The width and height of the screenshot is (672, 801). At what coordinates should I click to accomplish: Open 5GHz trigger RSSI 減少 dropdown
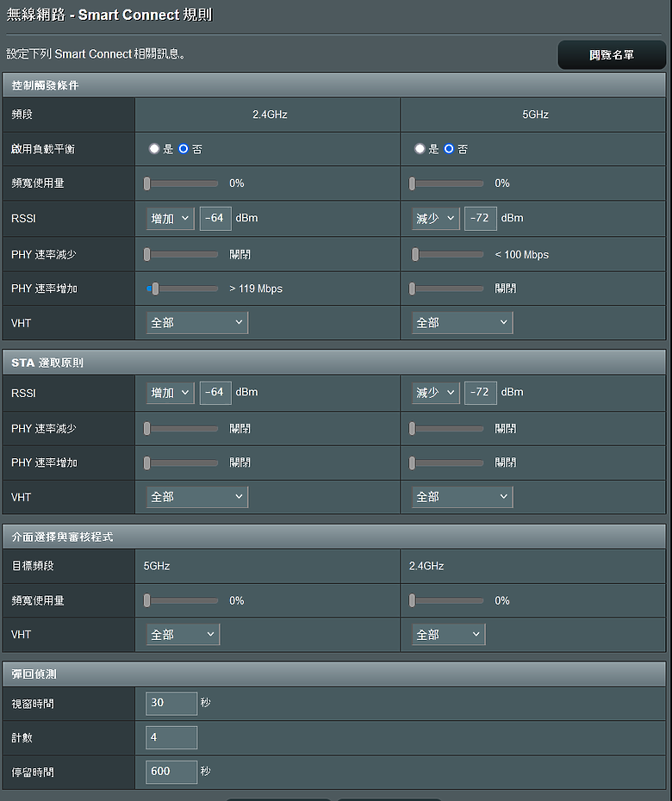point(435,219)
